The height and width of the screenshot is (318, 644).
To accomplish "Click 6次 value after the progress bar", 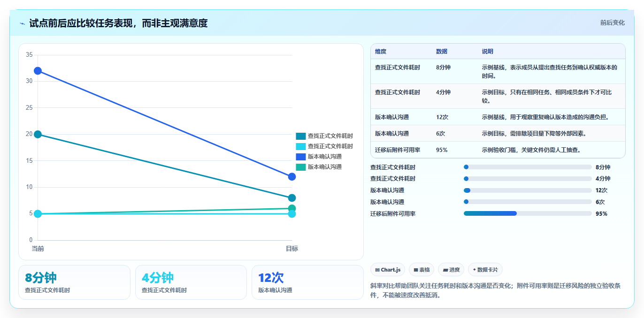I will pyautogui.click(x=600, y=202).
